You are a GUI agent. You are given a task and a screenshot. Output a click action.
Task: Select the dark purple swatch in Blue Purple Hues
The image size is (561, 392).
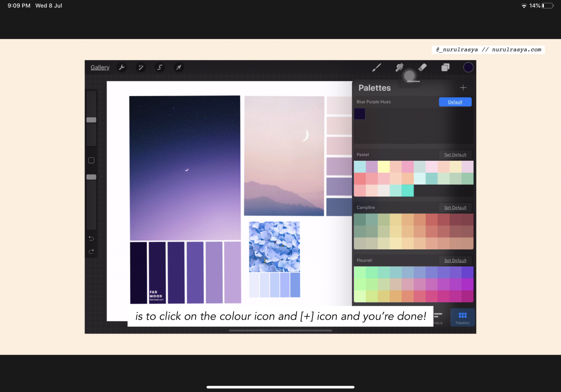(360, 114)
